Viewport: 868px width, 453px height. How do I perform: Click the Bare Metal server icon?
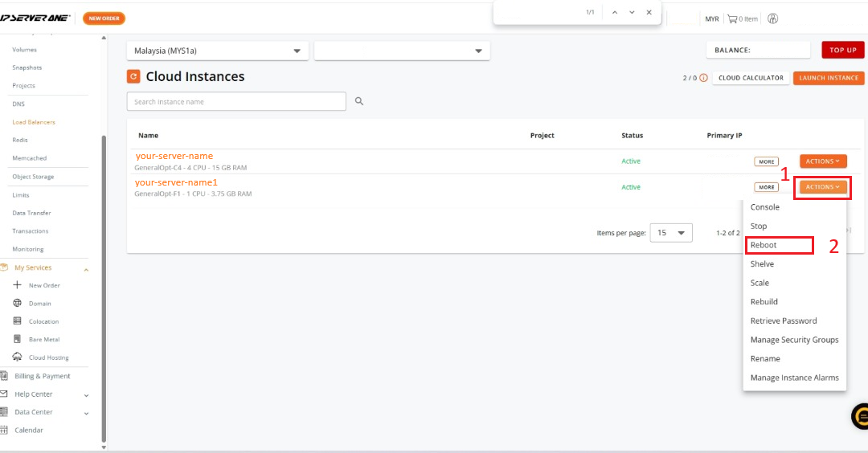[18, 339]
